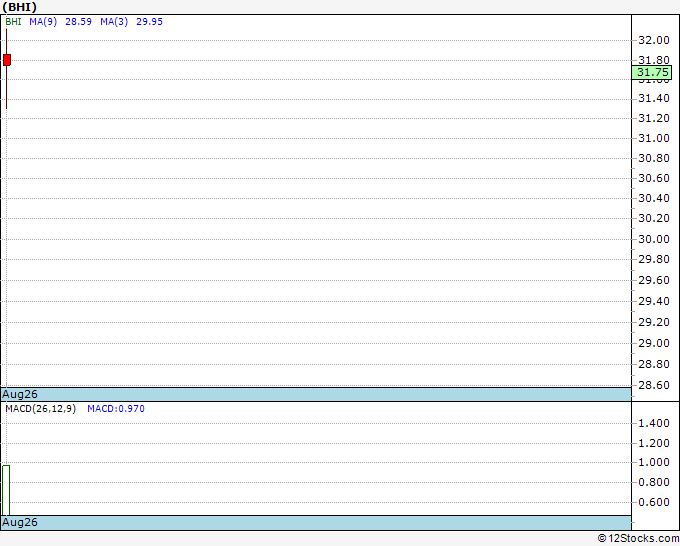The image size is (680, 546).
Task: Click the 30.20 price axis label
Action: pos(654,218)
